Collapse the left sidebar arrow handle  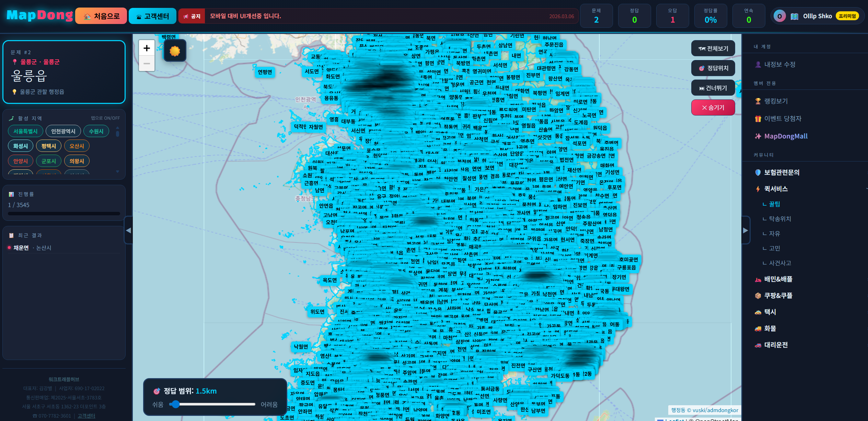click(128, 230)
